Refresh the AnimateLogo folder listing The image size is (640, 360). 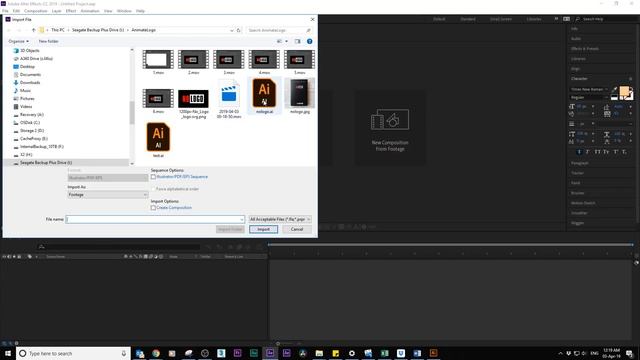pyautogui.click(x=239, y=30)
